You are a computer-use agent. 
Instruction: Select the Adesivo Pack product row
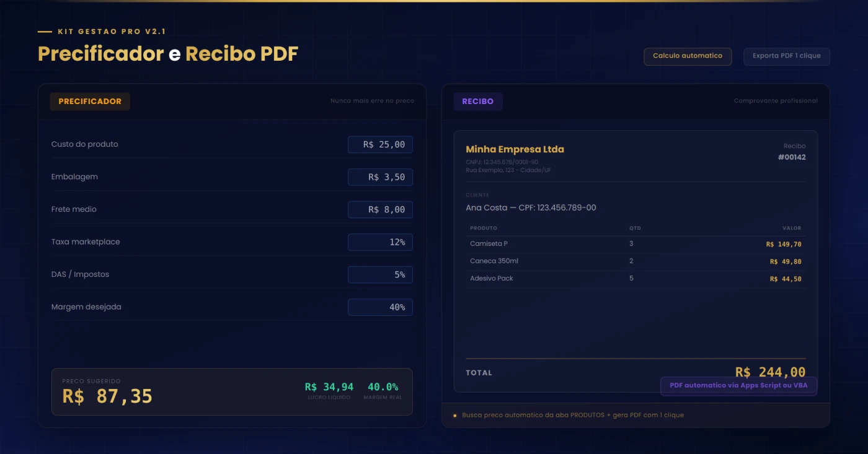pyautogui.click(x=635, y=279)
